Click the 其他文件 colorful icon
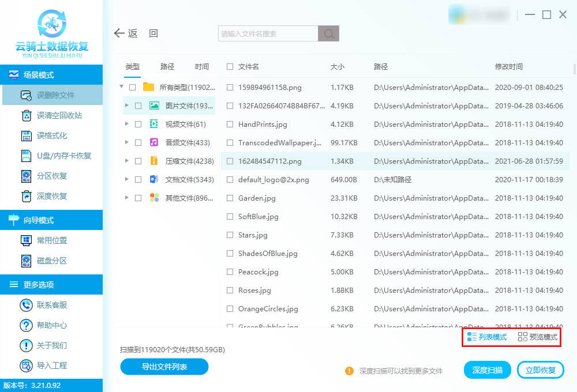Image resolution: width=577 pixels, height=392 pixels. [154, 198]
